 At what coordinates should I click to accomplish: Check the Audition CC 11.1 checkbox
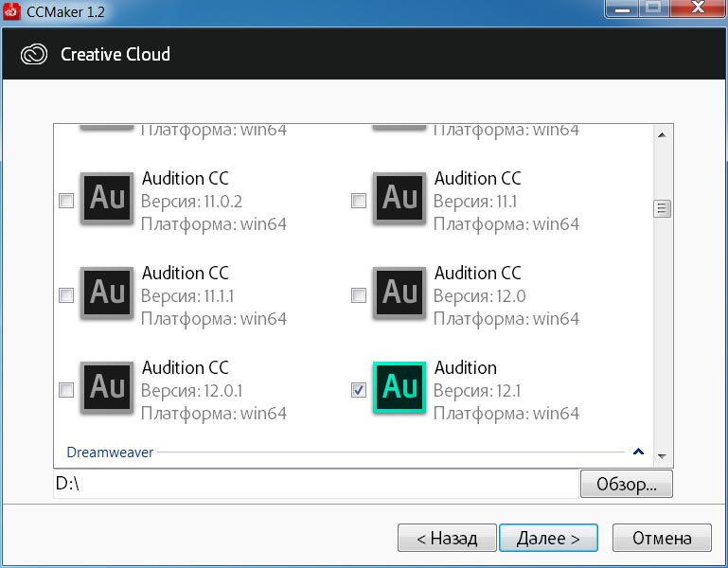coord(359,201)
